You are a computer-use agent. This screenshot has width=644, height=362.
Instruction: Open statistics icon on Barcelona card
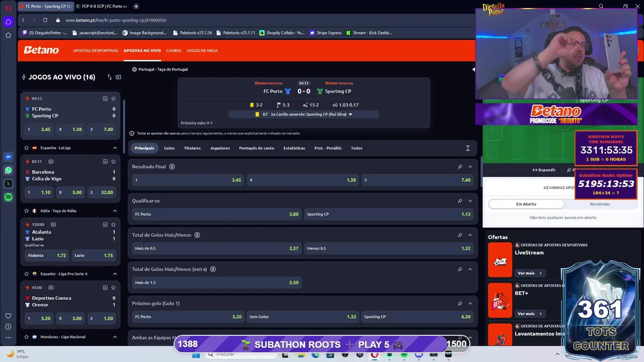click(x=105, y=161)
